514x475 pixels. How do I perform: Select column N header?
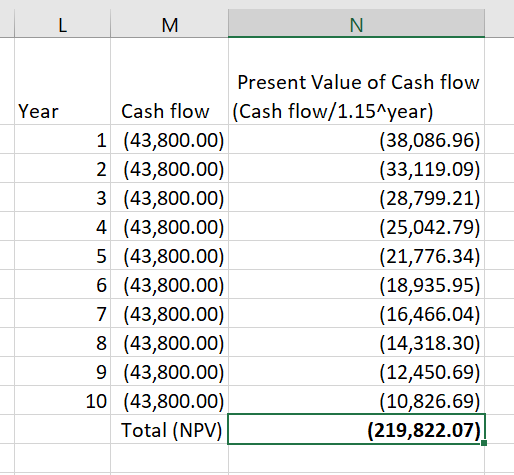click(356, 24)
